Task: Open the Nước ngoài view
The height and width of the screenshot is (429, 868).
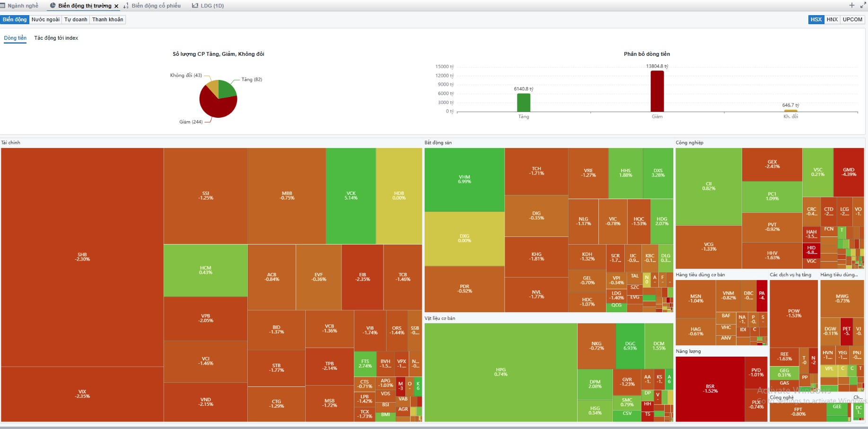Action: pyautogui.click(x=45, y=19)
